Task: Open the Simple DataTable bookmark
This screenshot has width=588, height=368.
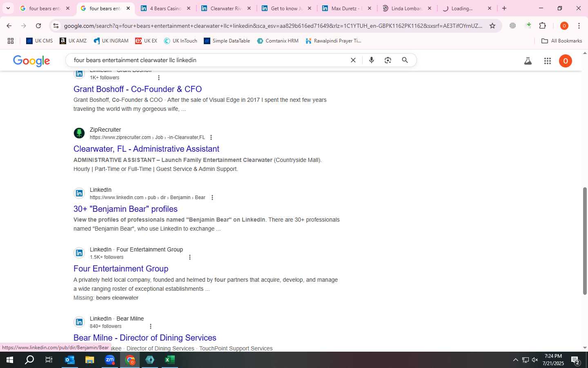Action: click(x=227, y=41)
